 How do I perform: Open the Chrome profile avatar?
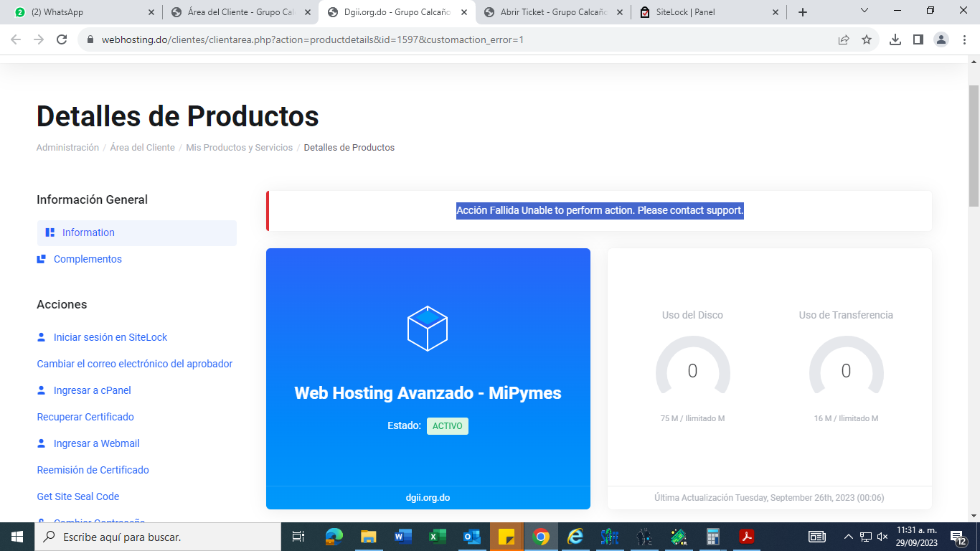(941, 40)
